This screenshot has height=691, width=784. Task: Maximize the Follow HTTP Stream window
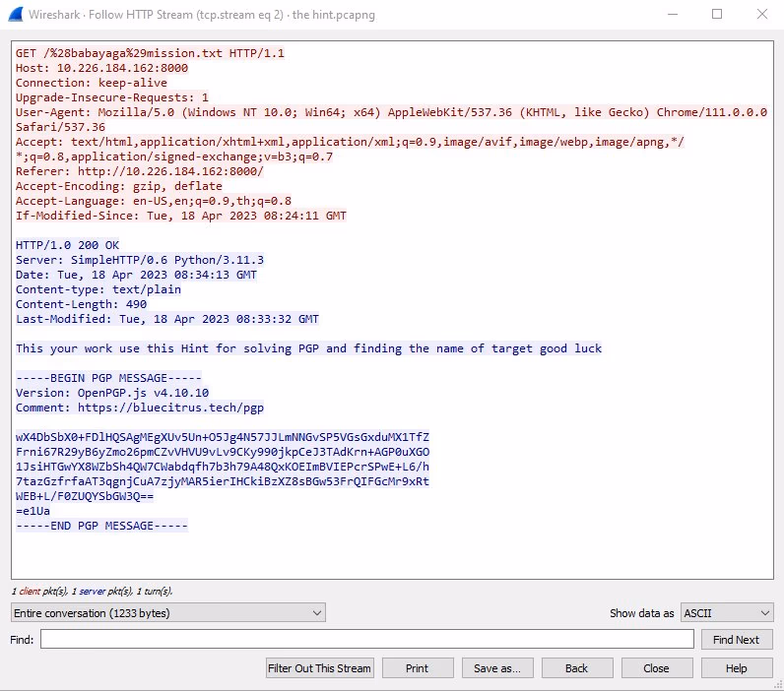click(717, 14)
